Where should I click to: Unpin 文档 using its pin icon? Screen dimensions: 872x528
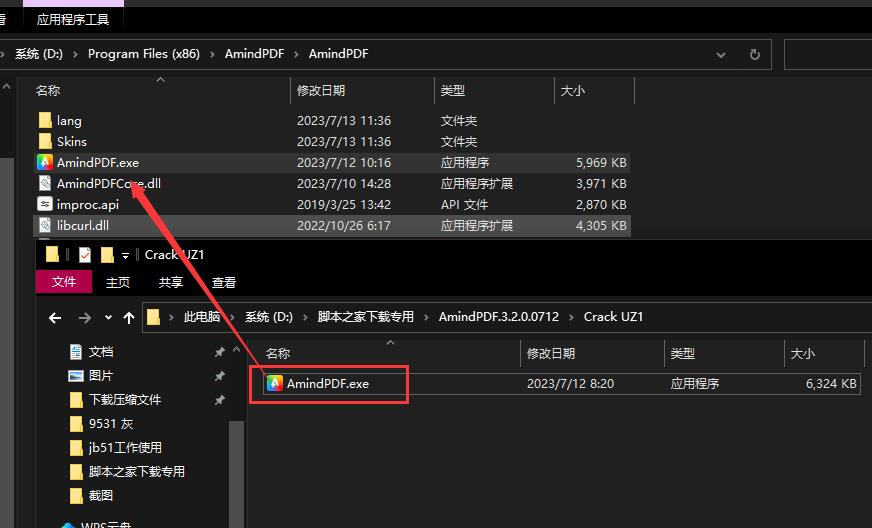pos(220,352)
